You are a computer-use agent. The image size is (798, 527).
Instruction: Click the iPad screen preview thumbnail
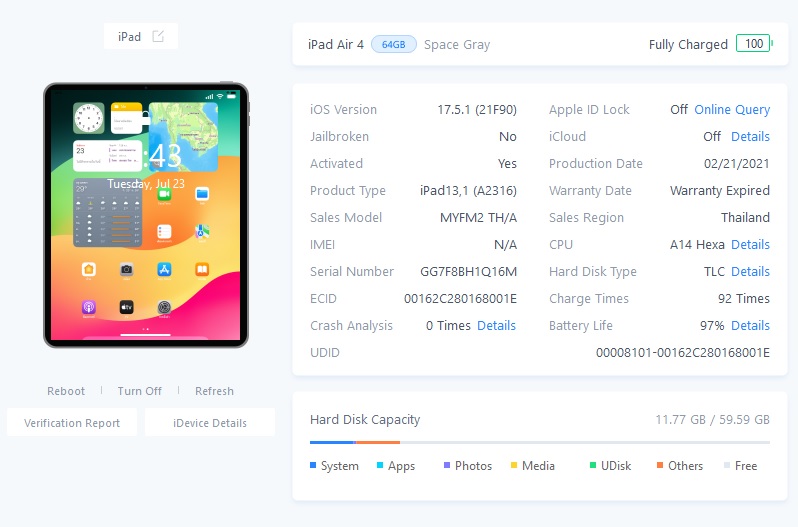coord(146,215)
